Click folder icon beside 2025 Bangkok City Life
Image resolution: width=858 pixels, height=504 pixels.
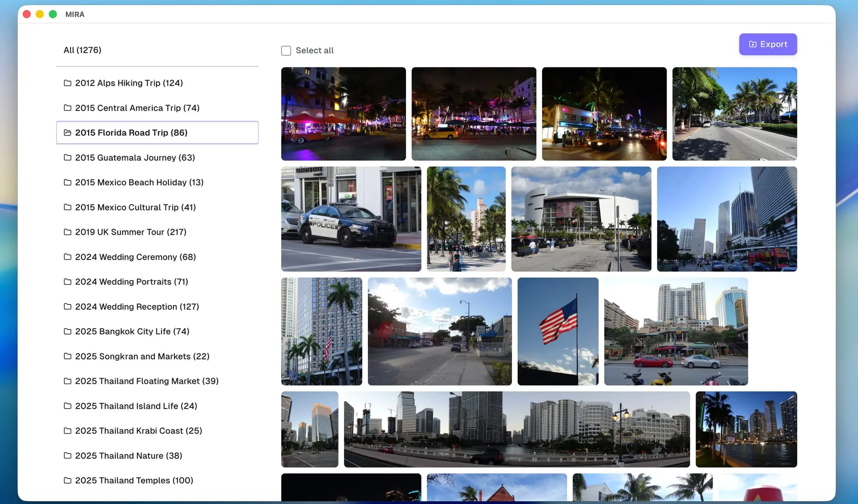pos(67,332)
